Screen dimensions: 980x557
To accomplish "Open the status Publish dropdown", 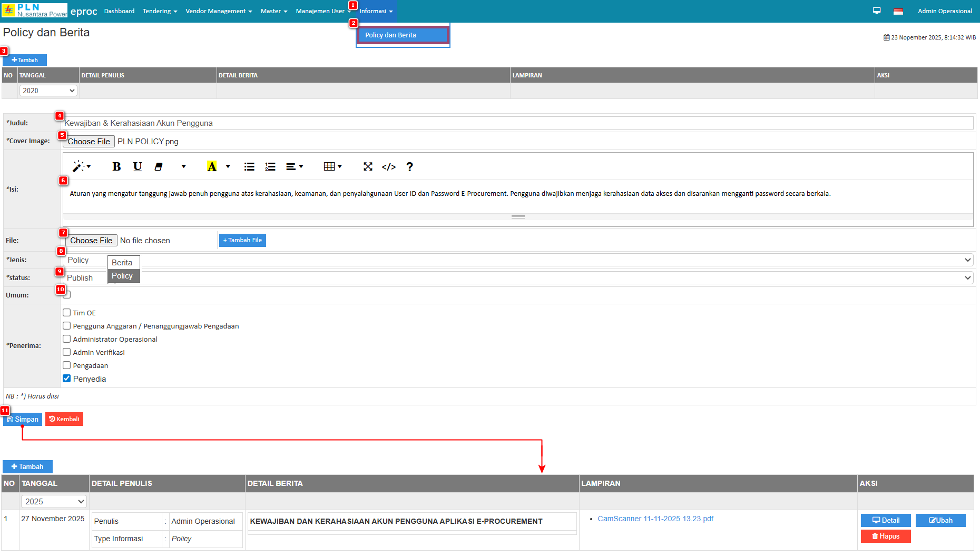I will tap(516, 278).
